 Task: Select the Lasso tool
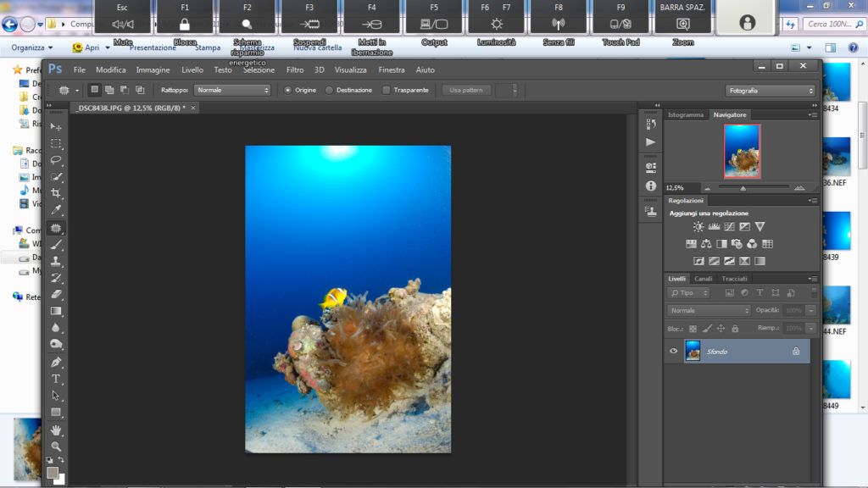56,160
